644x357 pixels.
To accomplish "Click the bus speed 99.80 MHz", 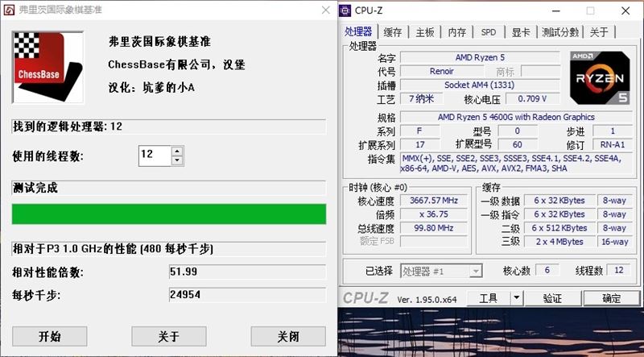I will pyautogui.click(x=434, y=228).
